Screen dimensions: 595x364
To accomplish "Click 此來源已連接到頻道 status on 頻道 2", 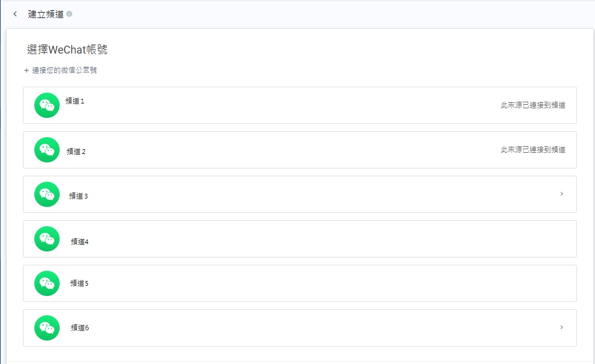I will [533, 150].
